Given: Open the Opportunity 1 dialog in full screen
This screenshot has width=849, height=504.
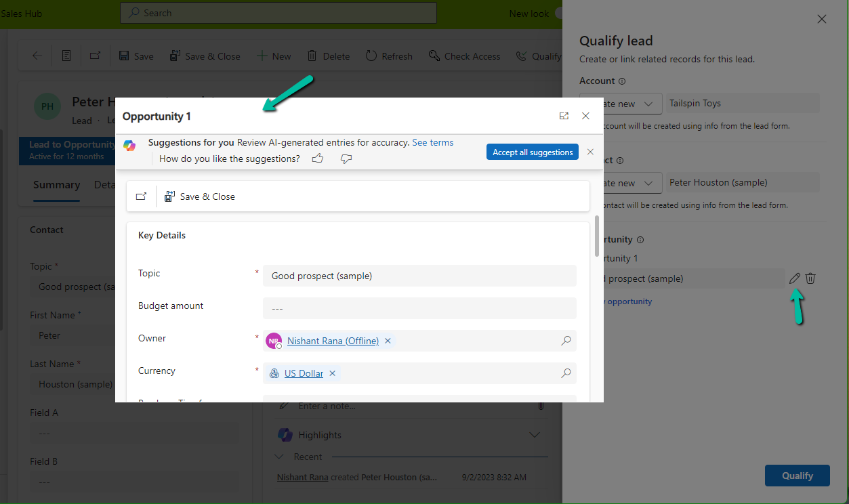Looking at the screenshot, I should 564,116.
